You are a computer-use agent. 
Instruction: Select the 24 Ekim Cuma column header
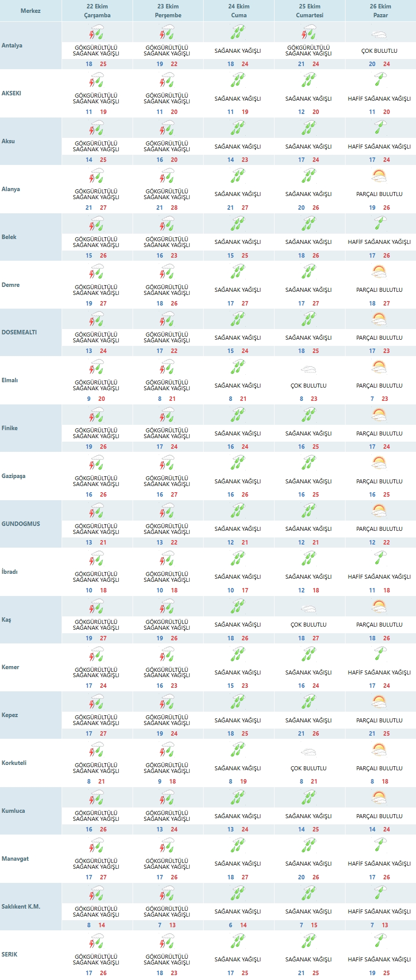coord(239,11)
